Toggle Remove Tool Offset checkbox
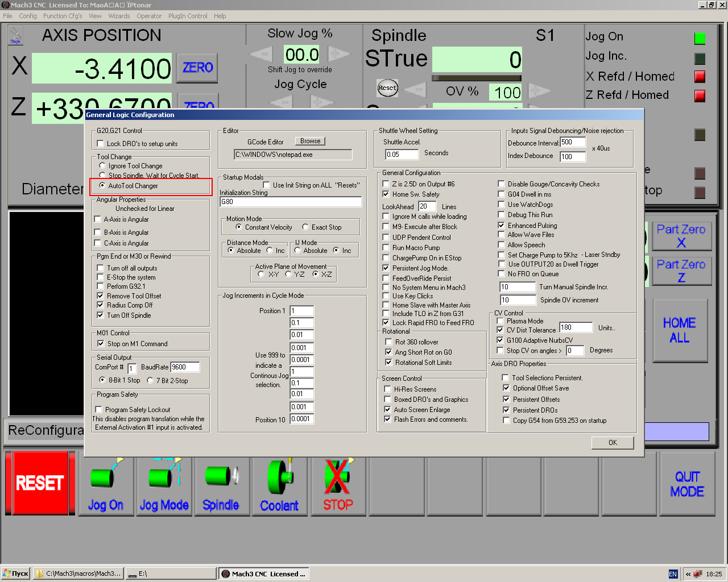The width and height of the screenshot is (728, 582). click(101, 296)
